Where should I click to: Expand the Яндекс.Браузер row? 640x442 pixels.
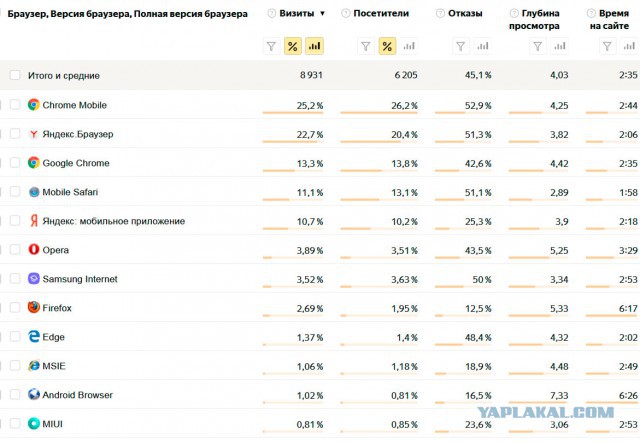pyautogui.click(x=2, y=134)
